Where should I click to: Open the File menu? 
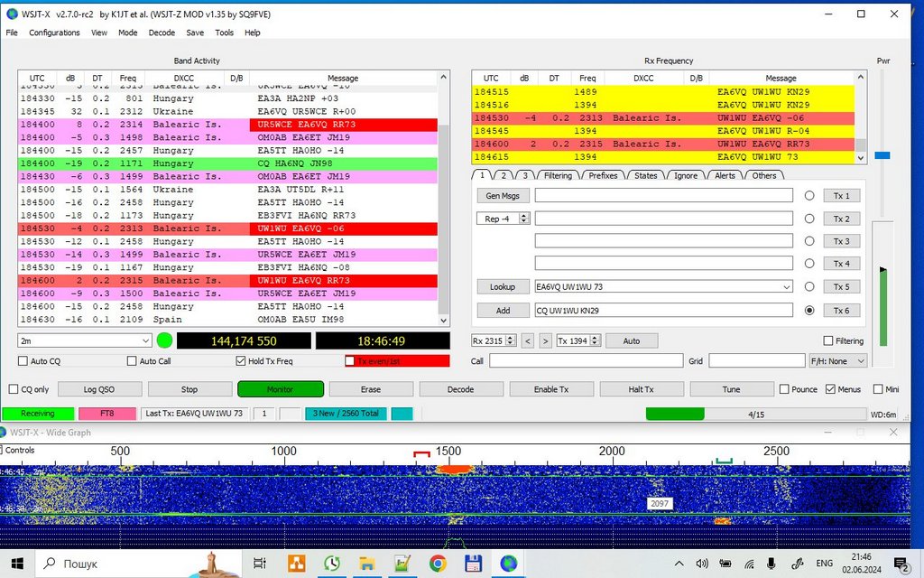(x=12, y=33)
